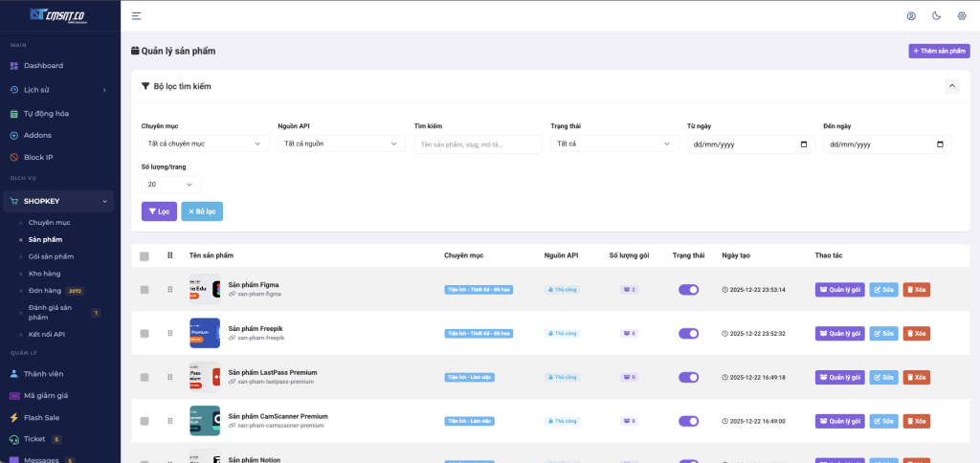980x463 pixels.
Task: Tick the checkbox for Sản phẩm Freepik
Action: click(145, 333)
